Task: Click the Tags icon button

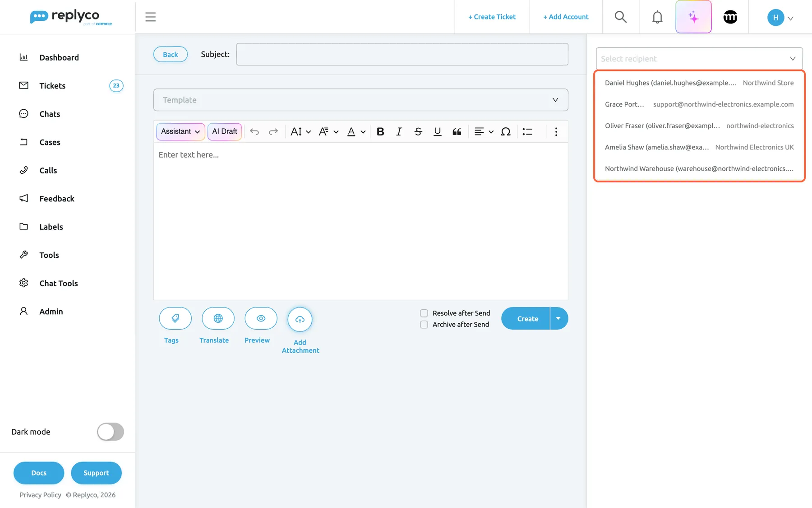Action: 175,318
